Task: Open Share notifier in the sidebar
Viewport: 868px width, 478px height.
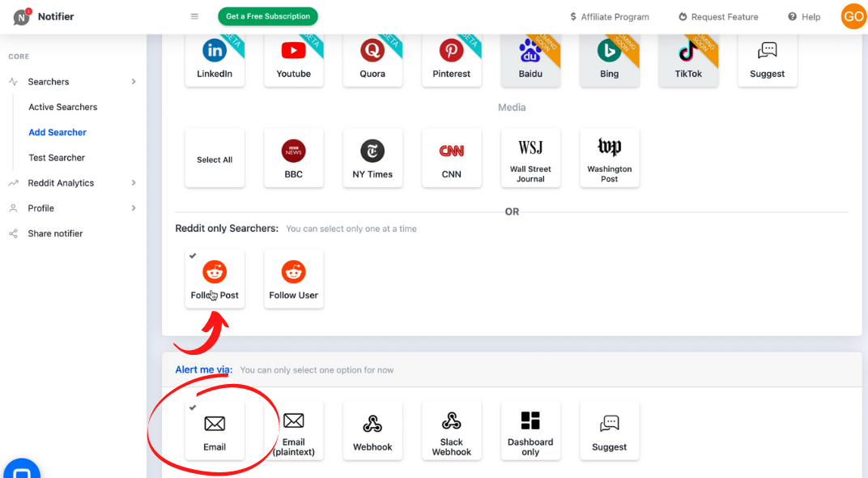Action: 55,234
